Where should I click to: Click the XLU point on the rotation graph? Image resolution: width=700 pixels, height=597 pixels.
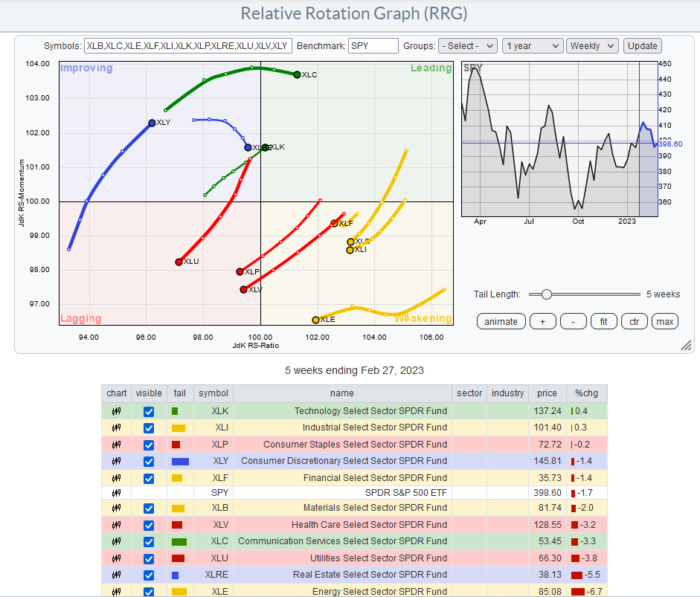point(179,262)
